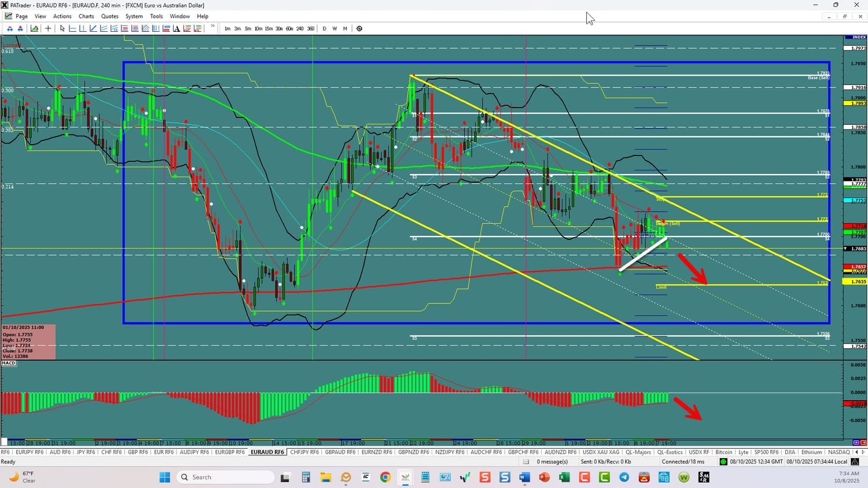Screen dimensions: 868x488
Task: Switch chart to 60m timeframe
Action: coord(289,28)
